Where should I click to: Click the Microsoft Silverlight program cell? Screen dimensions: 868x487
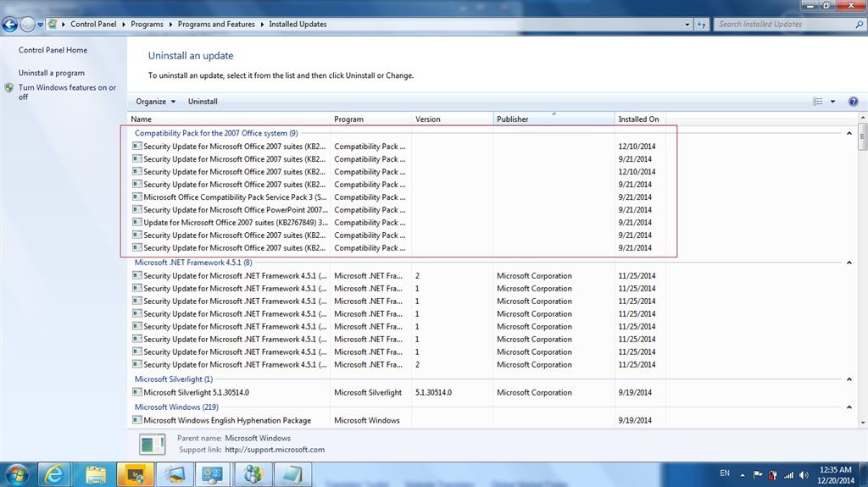coord(368,392)
